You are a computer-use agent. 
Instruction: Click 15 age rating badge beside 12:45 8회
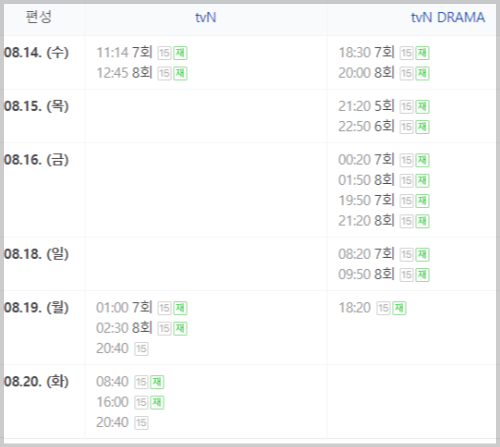pos(164,73)
